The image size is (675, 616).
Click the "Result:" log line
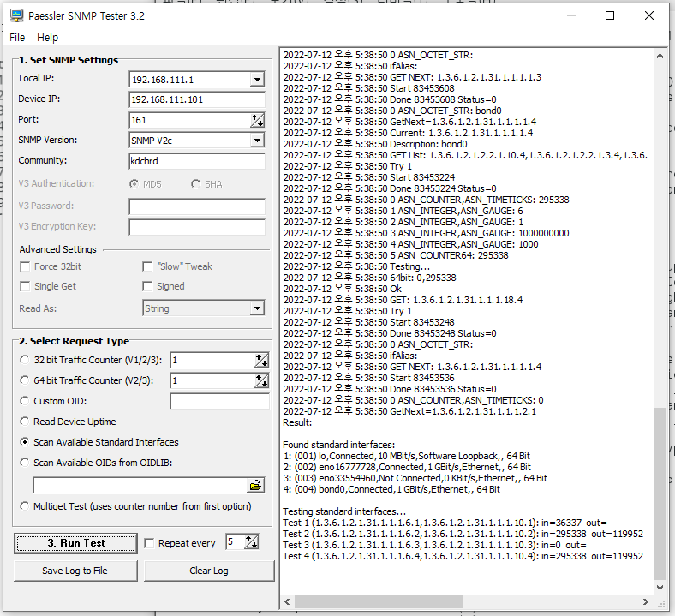tap(297, 422)
